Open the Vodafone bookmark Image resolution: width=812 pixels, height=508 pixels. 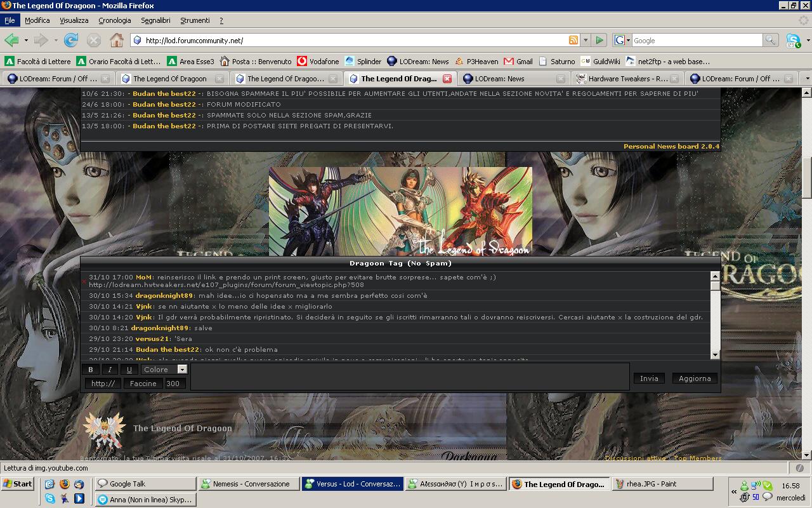tap(318, 62)
